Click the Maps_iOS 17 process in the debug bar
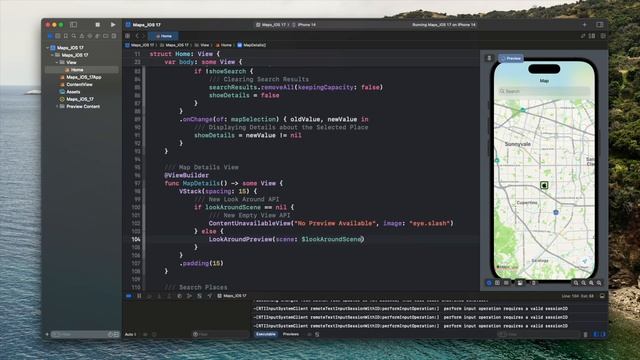The width and height of the screenshot is (640, 360). tap(232, 296)
